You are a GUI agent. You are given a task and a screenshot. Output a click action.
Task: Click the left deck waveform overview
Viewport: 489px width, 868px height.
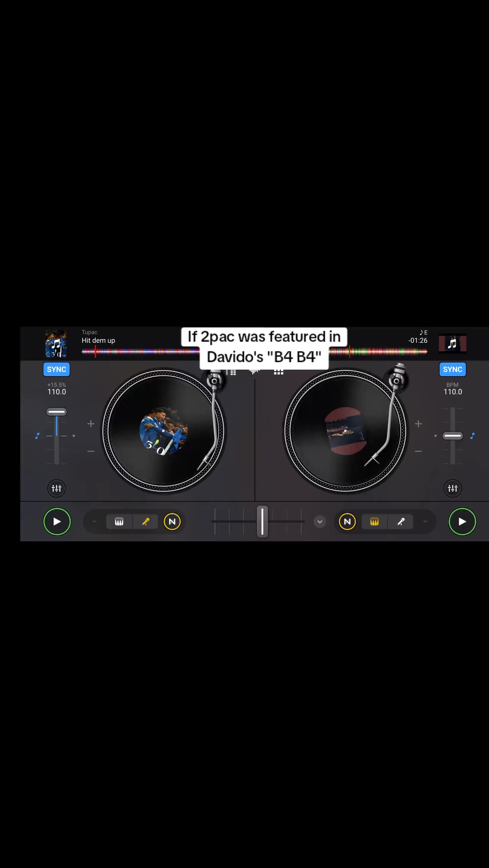pyautogui.click(x=141, y=351)
